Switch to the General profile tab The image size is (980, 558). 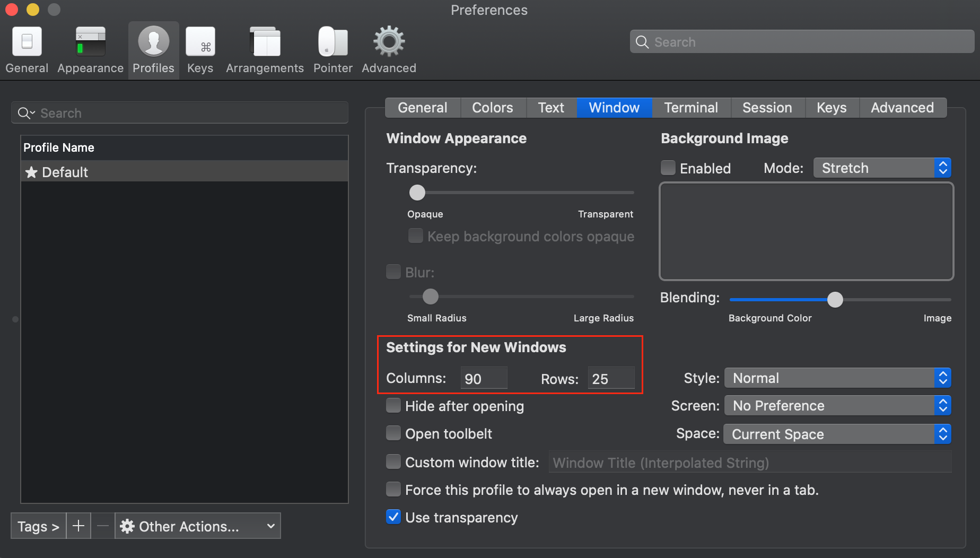pyautogui.click(x=423, y=108)
